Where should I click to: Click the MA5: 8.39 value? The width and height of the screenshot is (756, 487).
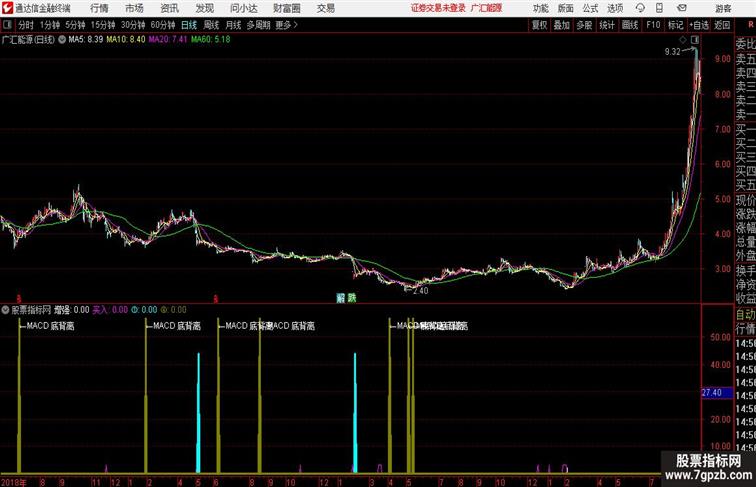point(86,40)
